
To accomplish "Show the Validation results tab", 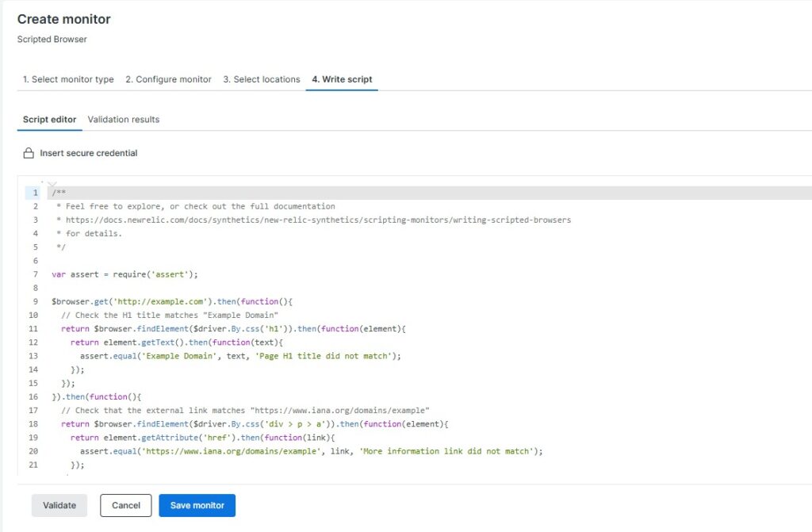I will click(123, 120).
